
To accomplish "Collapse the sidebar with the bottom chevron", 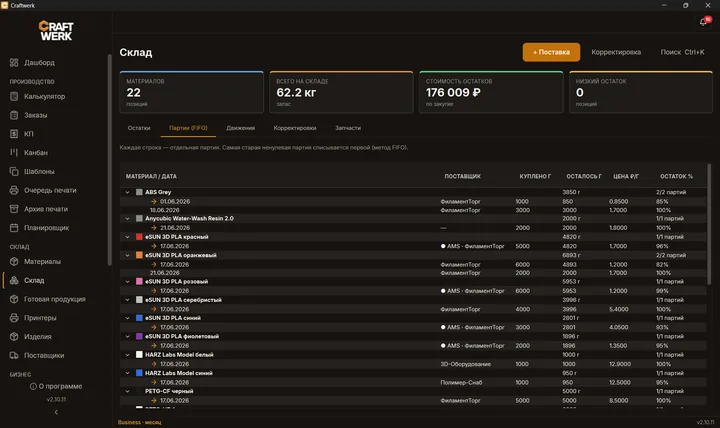I will 56,412.
